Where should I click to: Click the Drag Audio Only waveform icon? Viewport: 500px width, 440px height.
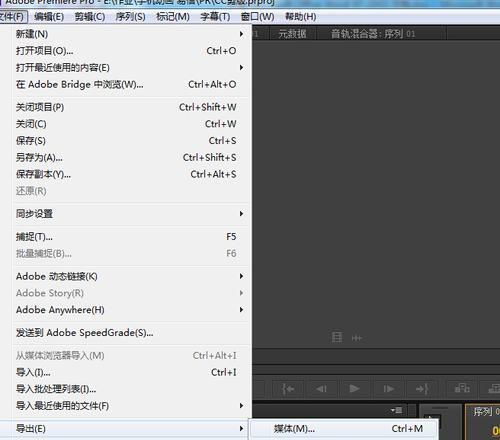(357, 338)
